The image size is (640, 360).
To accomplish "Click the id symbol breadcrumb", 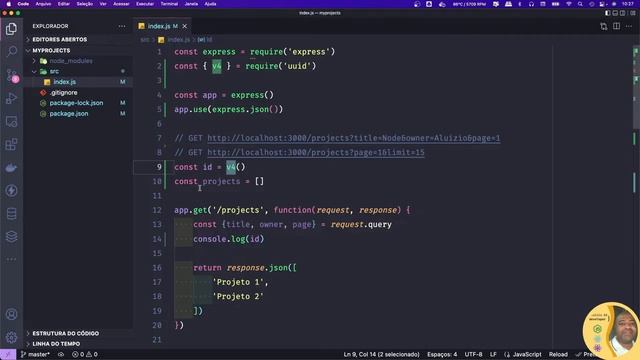I will 205,40.
